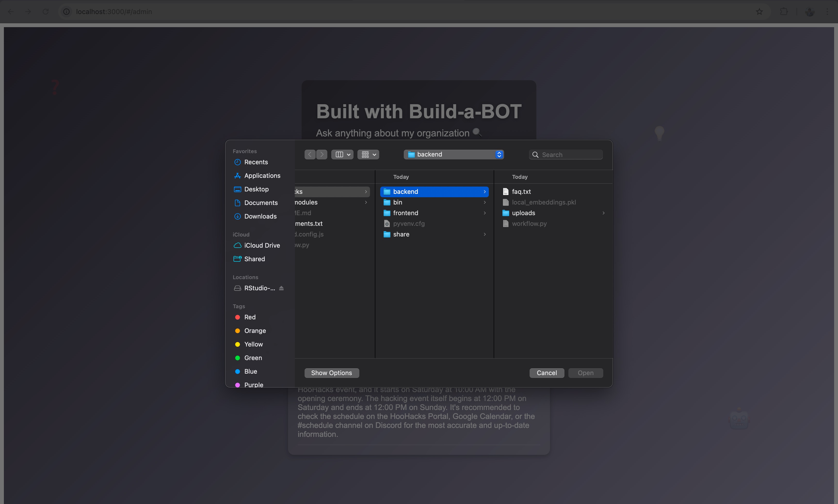
Task: Go to Downloads in sidebar
Action: point(260,216)
